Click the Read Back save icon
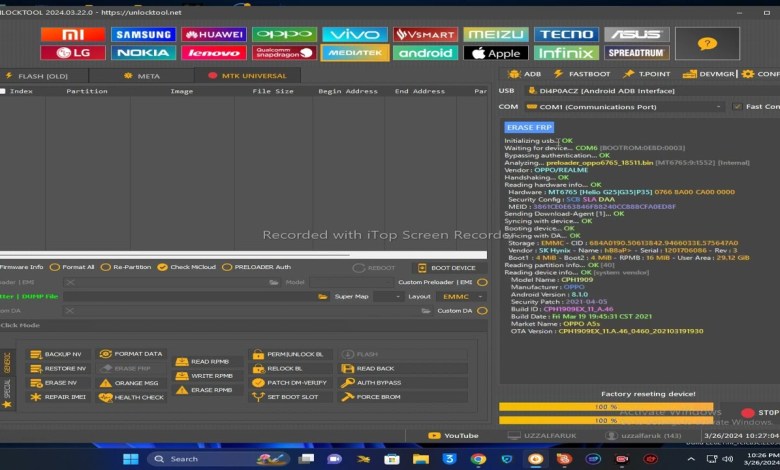 coord(347,368)
